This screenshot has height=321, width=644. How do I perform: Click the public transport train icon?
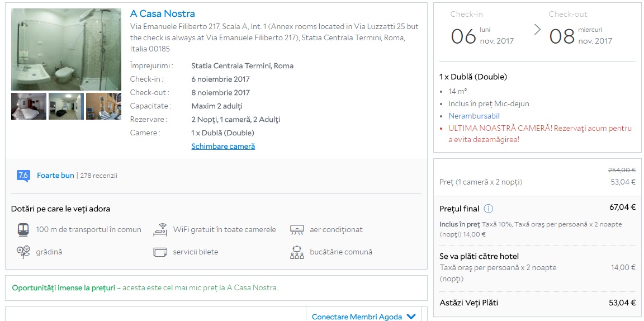tap(23, 230)
